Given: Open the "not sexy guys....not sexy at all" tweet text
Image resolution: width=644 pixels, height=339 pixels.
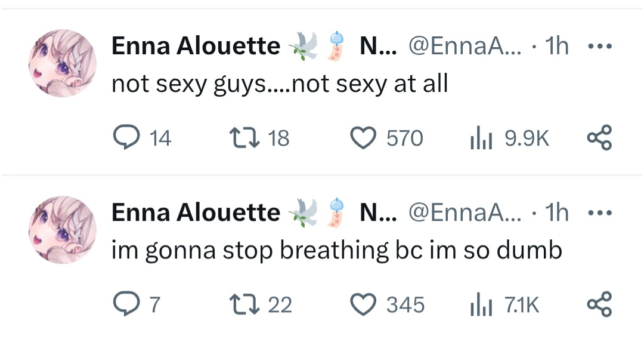Looking at the screenshot, I should click(x=279, y=84).
